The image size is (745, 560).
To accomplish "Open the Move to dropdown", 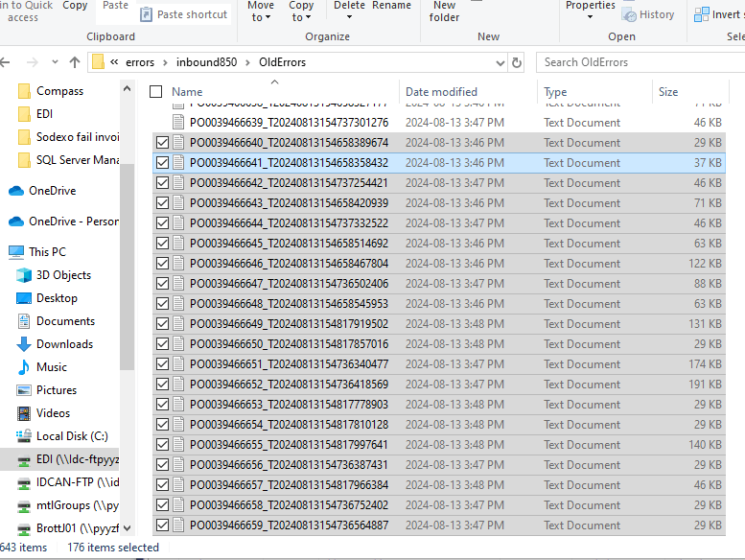I will point(261,12).
